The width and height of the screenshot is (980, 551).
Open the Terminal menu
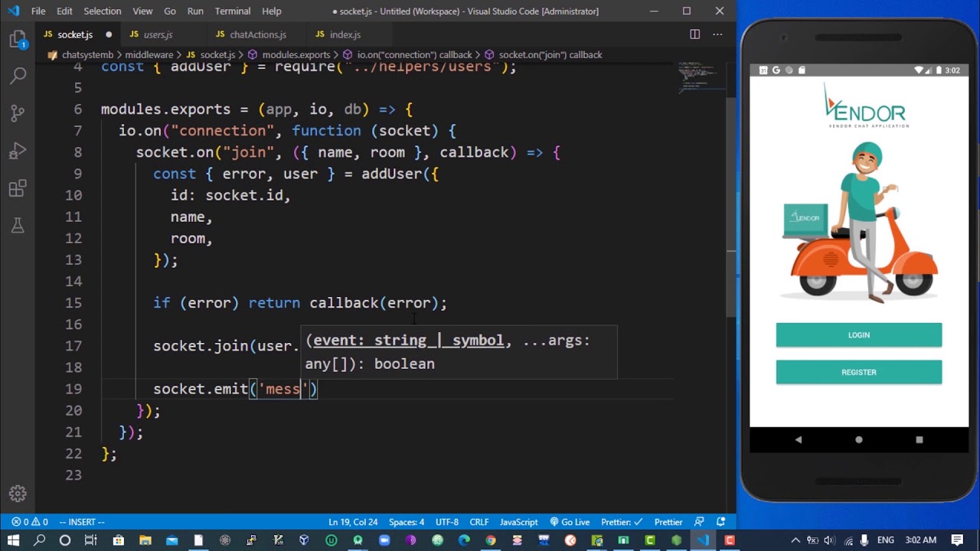[x=233, y=11]
